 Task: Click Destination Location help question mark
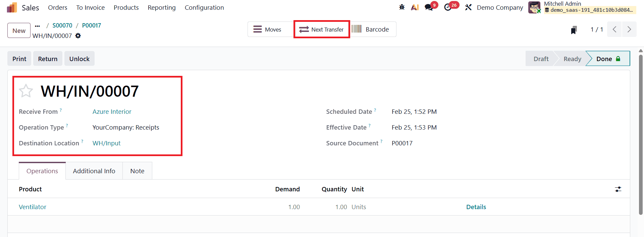pyautogui.click(x=82, y=141)
